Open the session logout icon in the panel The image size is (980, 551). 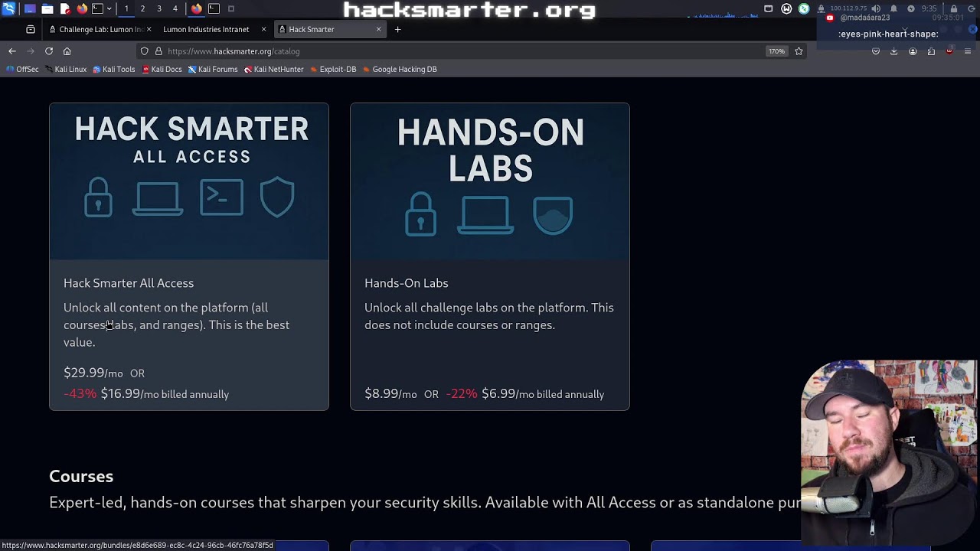(971, 8)
